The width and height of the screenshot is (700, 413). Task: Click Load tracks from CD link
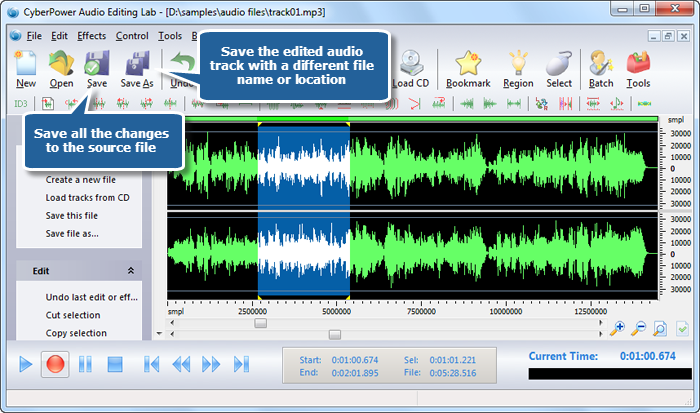pyautogui.click(x=88, y=197)
